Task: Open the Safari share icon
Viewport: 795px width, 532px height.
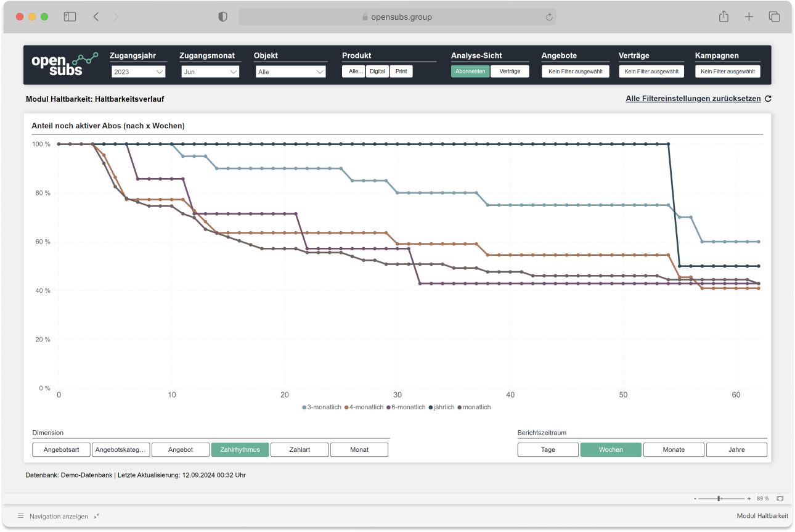Action: coord(724,17)
